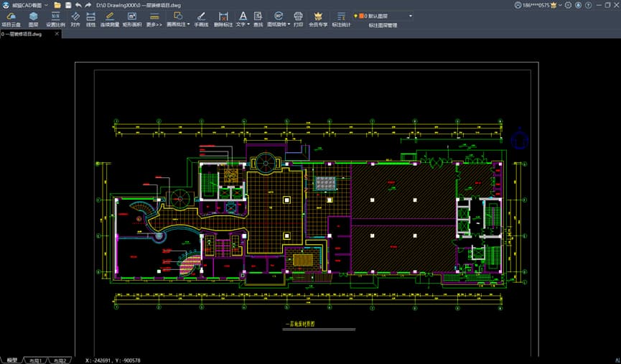Viewport: 621px width, 364px height.
Task: Expand the 默认图层 layer dropdown
Action: click(x=411, y=16)
